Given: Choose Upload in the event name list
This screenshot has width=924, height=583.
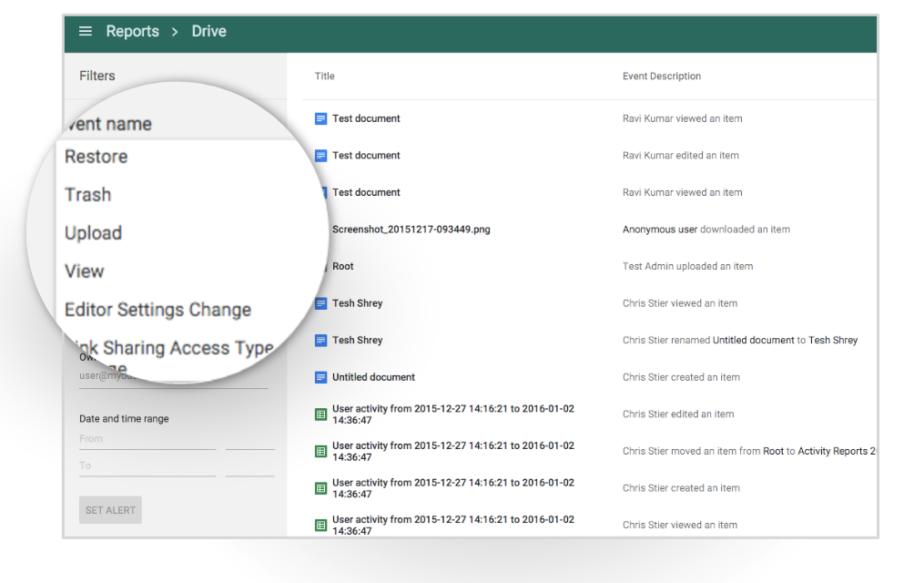Looking at the screenshot, I should click(93, 233).
